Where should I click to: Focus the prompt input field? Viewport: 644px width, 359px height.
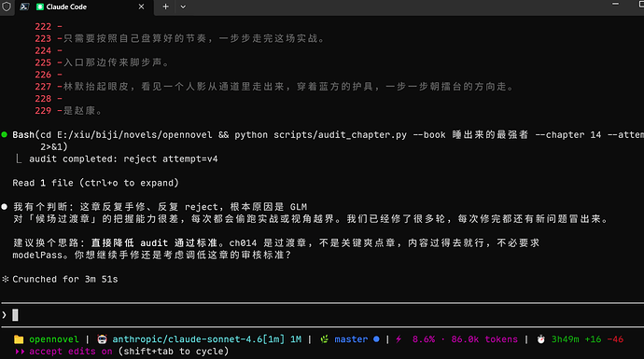(322, 315)
